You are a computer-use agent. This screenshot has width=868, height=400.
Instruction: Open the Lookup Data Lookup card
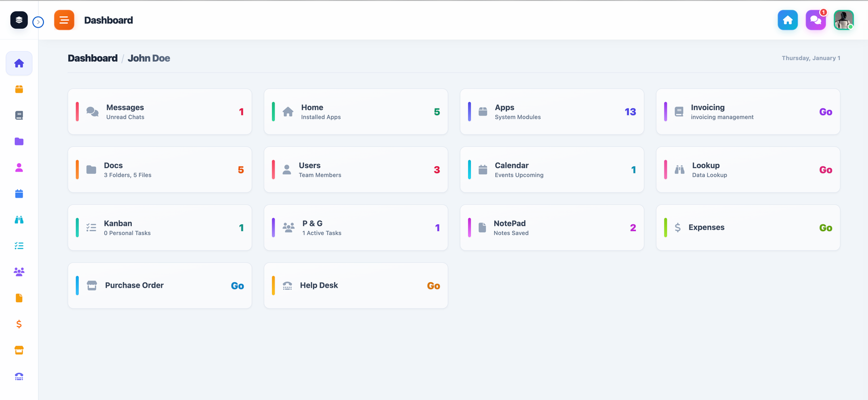[748, 170]
